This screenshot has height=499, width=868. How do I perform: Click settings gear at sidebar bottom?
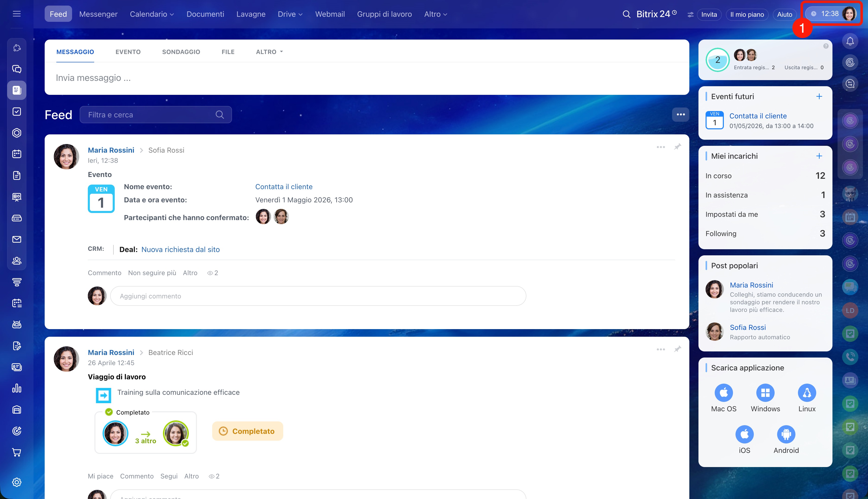[16, 482]
